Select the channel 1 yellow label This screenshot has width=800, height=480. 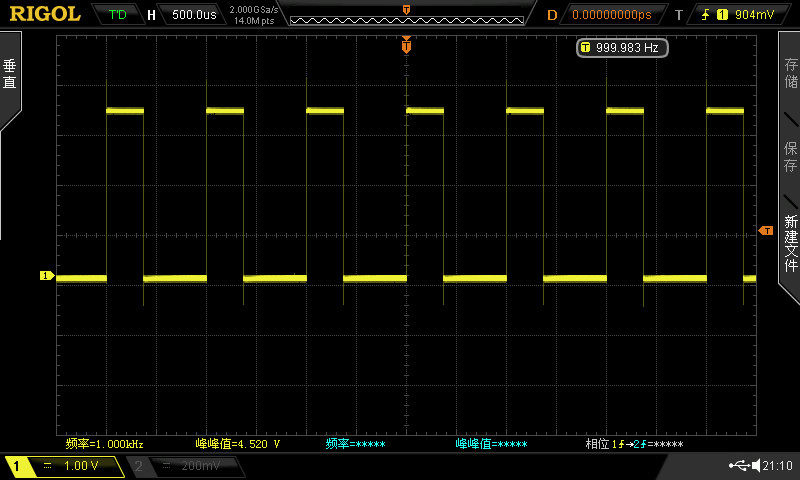click(x=16, y=466)
